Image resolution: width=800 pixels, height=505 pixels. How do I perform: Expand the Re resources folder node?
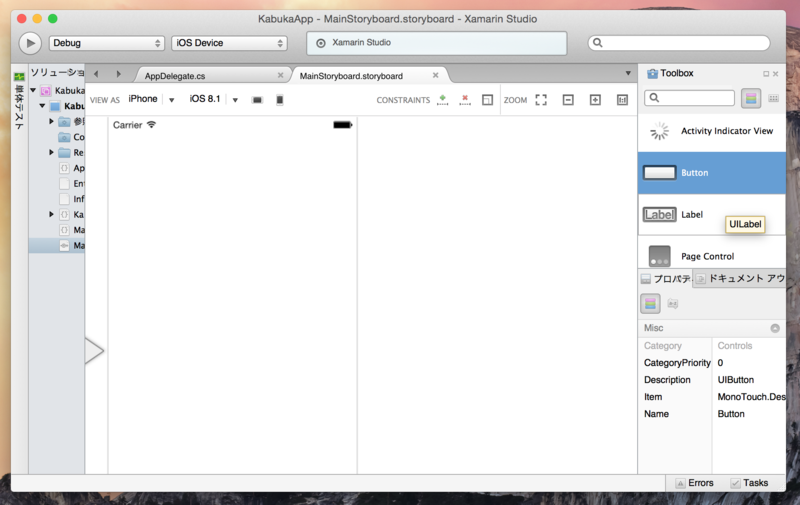(51, 152)
